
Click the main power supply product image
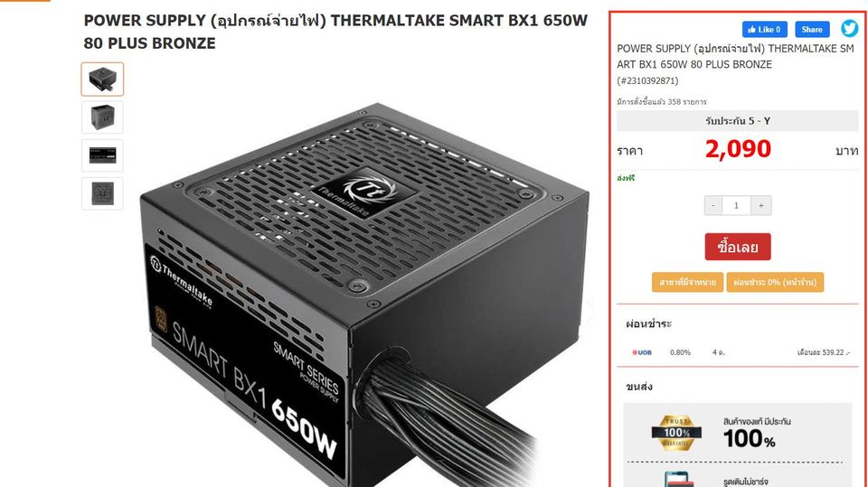coord(363,294)
